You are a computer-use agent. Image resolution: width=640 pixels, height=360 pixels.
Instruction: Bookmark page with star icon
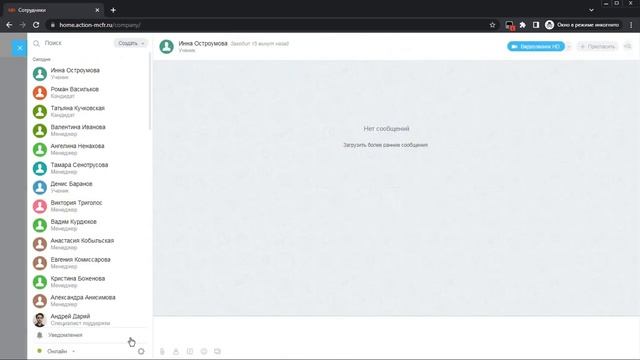tap(492, 25)
